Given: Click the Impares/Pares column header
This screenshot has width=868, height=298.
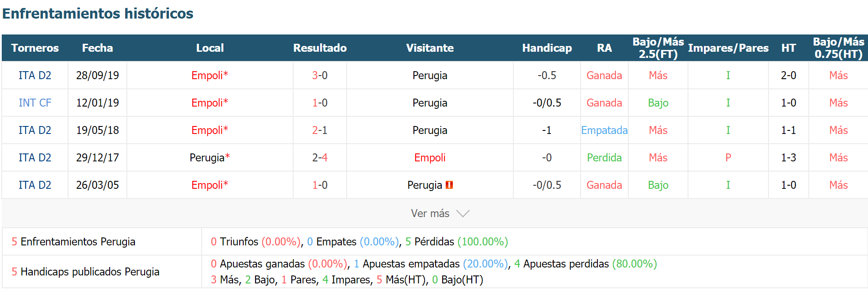Looking at the screenshot, I should (x=728, y=48).
